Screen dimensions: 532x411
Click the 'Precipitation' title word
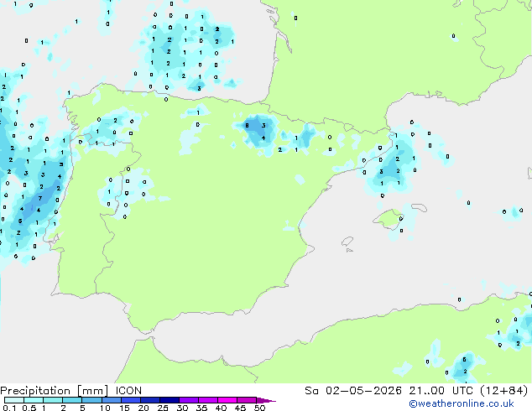(x=35, y=391)
